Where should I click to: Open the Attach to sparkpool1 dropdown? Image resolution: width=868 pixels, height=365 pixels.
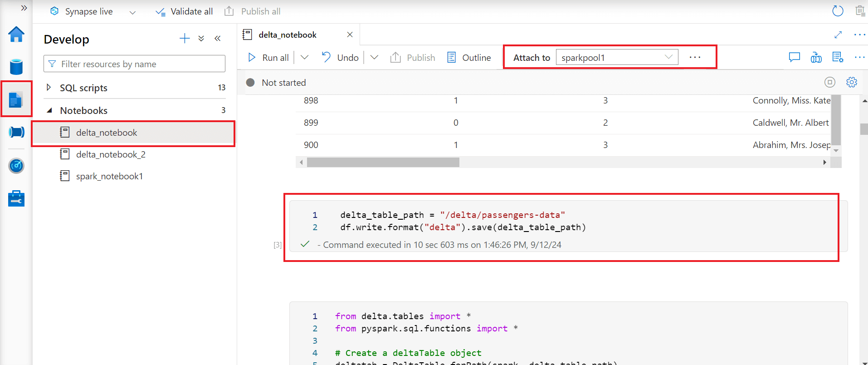click(x=617, y=58)
